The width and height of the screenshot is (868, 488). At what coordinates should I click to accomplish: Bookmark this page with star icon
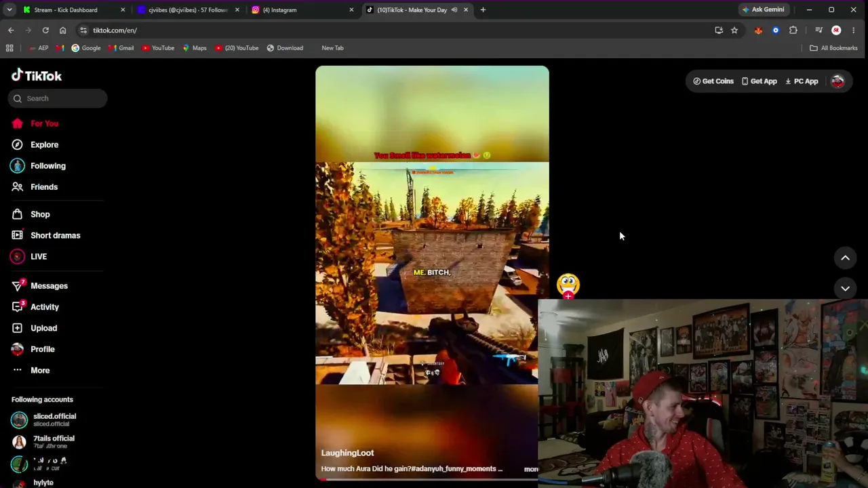click(734, 30)
